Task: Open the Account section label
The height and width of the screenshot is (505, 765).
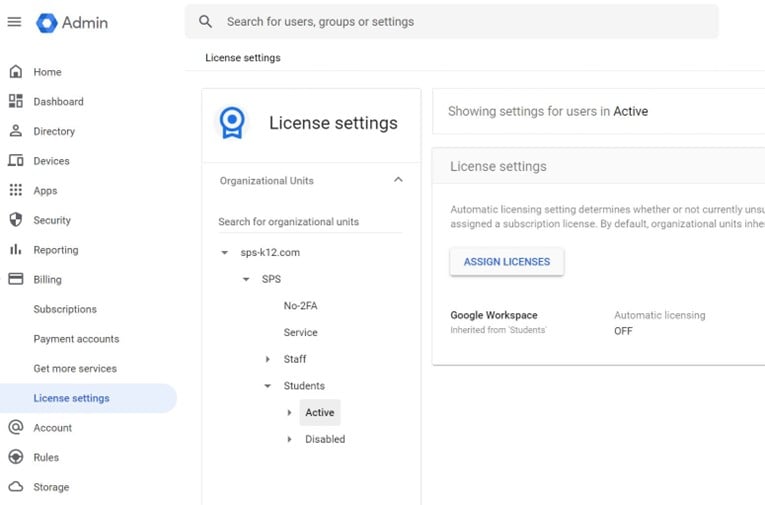Action: click(53, 428)
